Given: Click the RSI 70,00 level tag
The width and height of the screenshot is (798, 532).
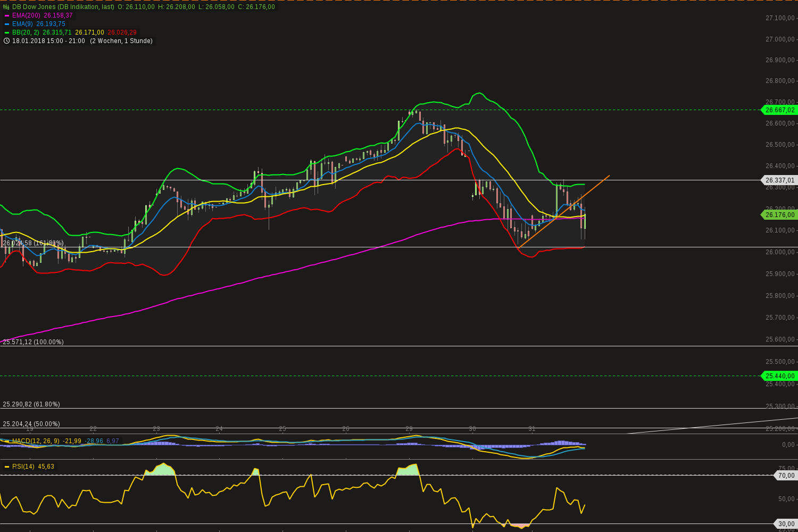Looking at the screenshot, I should (x=785, y=475).
